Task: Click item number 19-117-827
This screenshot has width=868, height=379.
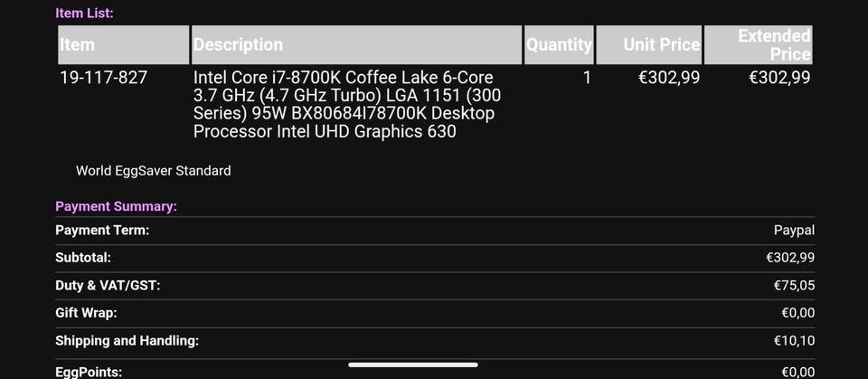Action: click(103, 78)
